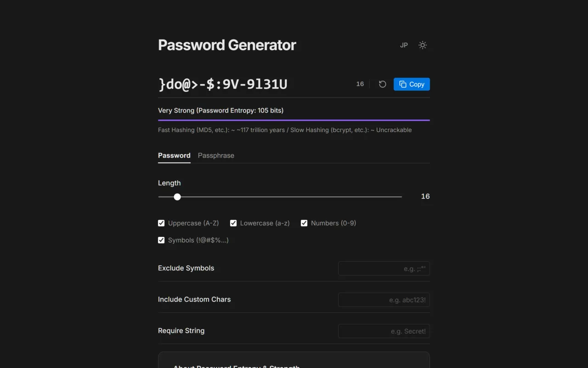Image resolution: width=588 pixels, height=368 pixels.
Task: Focus the Exclude Symbols input field
Action: [x=384, y=269]
